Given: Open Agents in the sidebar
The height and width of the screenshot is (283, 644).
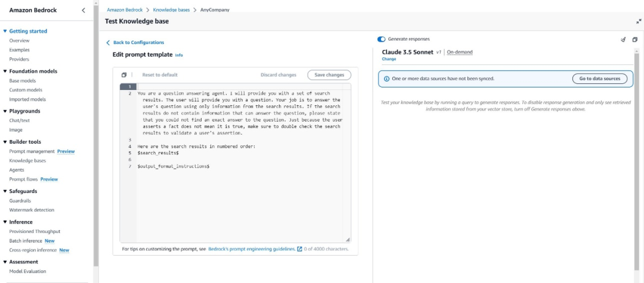Looking at the screenshot, I should pos(17,170).
